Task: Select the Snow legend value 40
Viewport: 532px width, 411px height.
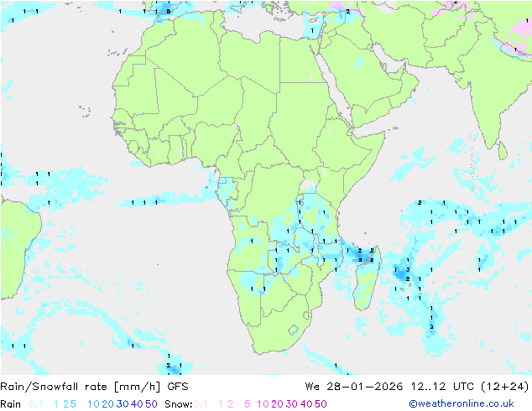Action: 306,404
